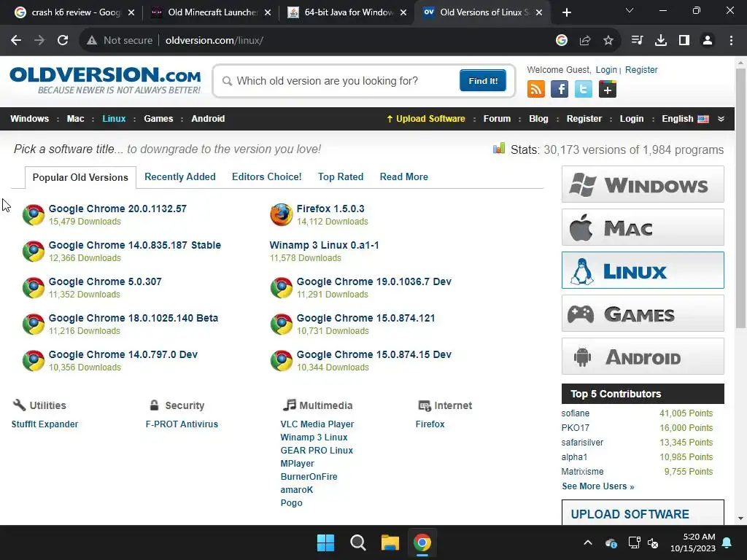This screenshot has width=747, height=560.
Task: Switch to Top Rated tab
Action: (341, 176)
